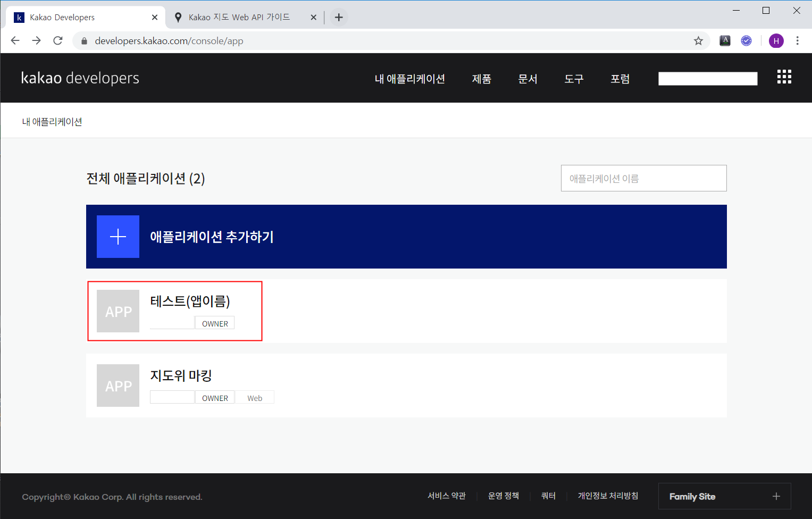This screenshot has height=519, width=812.
Task: Click OWNER badge on 지도위 마킹
Action: click(x=215, y=398)
